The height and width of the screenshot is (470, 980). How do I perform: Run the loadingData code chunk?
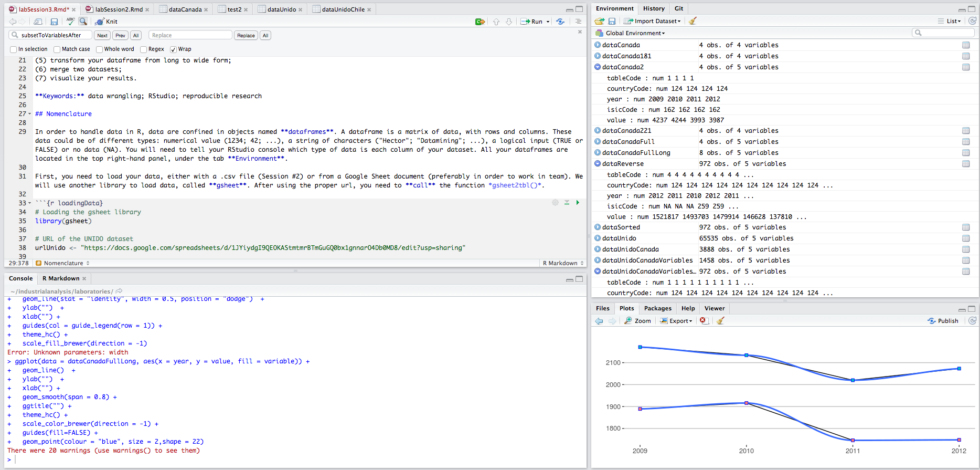(x=578, y=203)
